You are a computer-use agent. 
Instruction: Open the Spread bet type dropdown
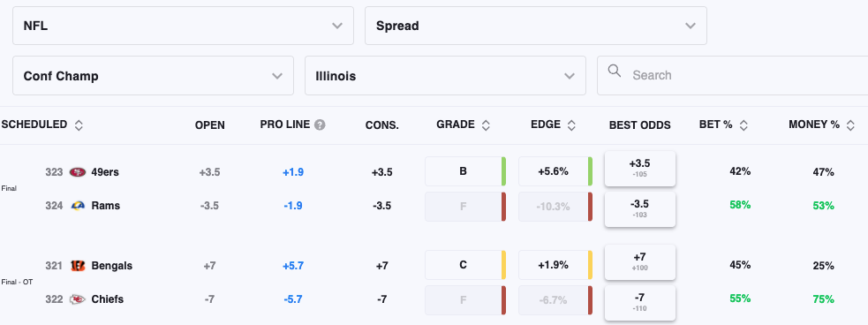click(536, 26)
